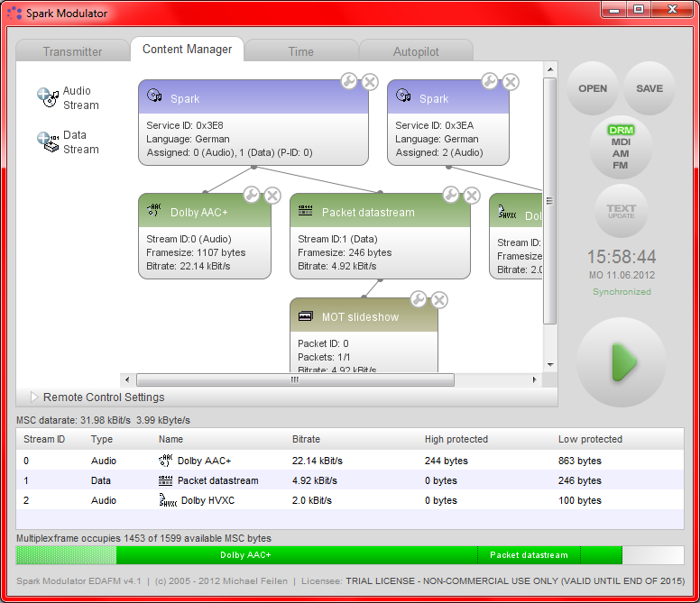Click the Stream ID column header
This screenshot has height=603, width=700.
coord(44,439)
